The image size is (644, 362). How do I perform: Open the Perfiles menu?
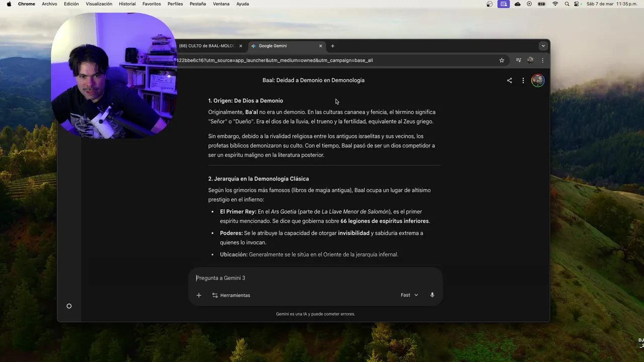pos(175,4)
